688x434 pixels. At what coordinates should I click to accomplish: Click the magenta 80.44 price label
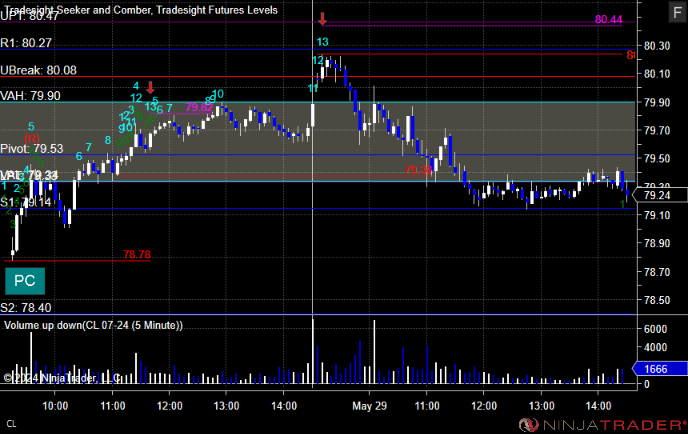point(608,20)
